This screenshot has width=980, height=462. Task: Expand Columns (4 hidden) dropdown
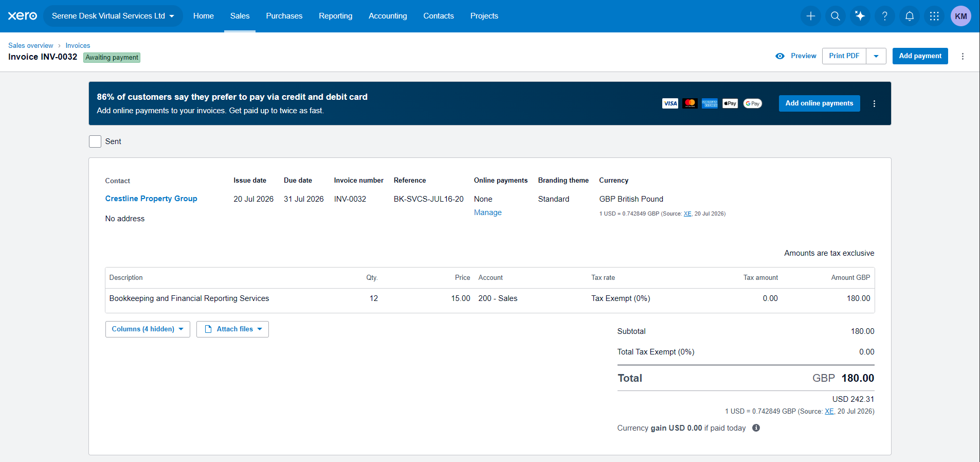[x=148, y=329]
